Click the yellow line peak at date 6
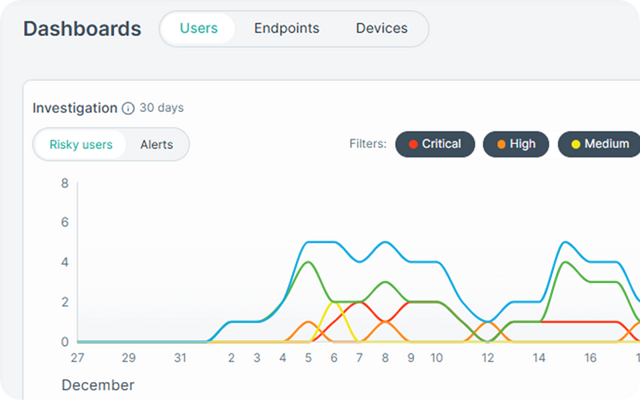The image size is (640, 400). tap(334, 302)
